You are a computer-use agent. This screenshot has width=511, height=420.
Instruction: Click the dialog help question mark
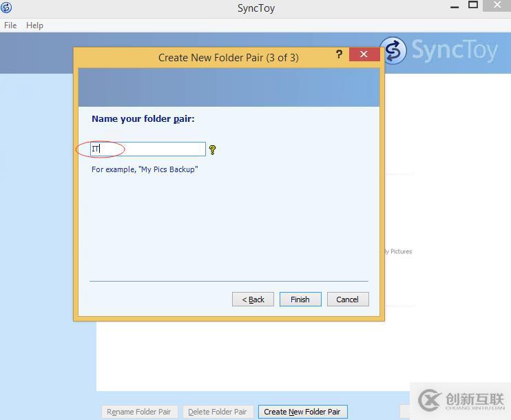click(x=340, y=54)
